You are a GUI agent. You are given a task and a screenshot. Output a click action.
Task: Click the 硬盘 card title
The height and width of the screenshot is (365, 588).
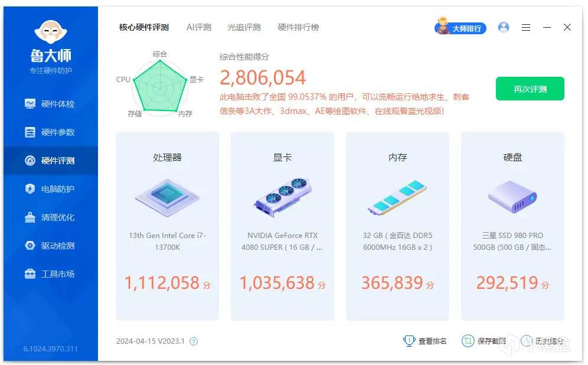tap(512, 158)
